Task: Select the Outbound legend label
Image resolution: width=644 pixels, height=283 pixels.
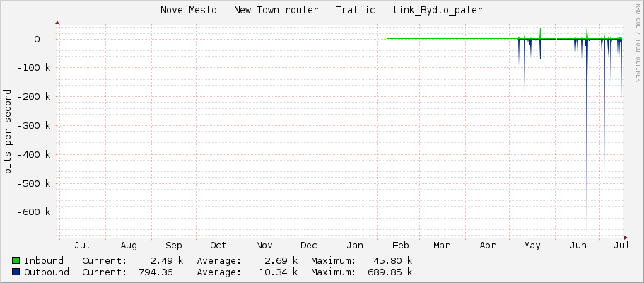Action: [47, 272]
